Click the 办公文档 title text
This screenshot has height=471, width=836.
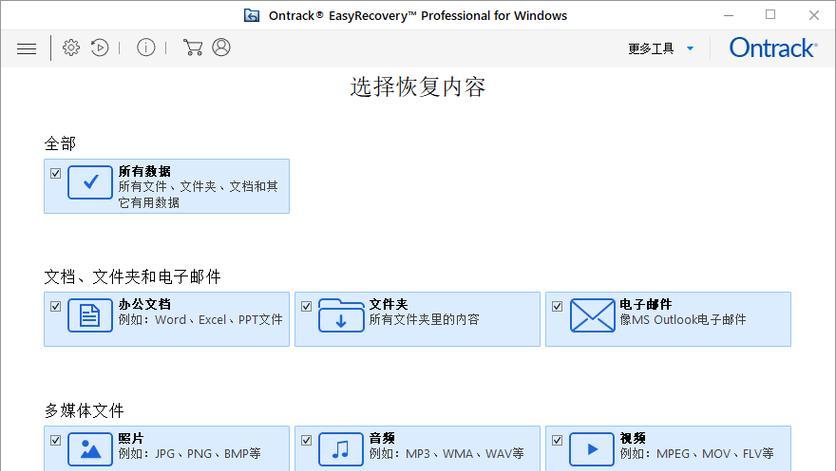click(x=144, y=304)
